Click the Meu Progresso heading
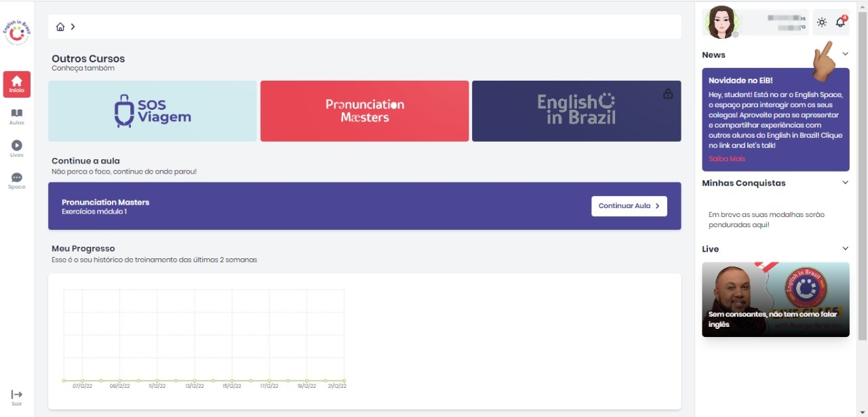Image resolution: width=868 pixels, height=417 pixels. click(x=83, y=248)
